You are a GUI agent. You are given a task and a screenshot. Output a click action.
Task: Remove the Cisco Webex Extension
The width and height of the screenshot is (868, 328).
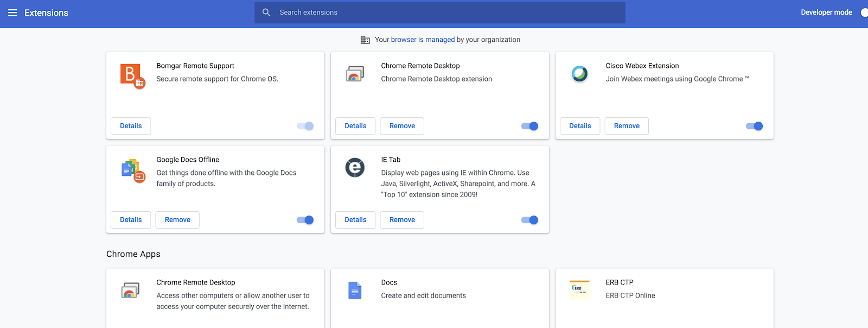[627, 126]
